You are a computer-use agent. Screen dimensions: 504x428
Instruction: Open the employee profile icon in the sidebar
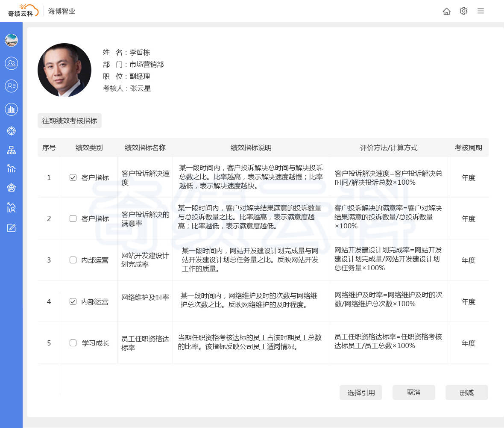11,86
